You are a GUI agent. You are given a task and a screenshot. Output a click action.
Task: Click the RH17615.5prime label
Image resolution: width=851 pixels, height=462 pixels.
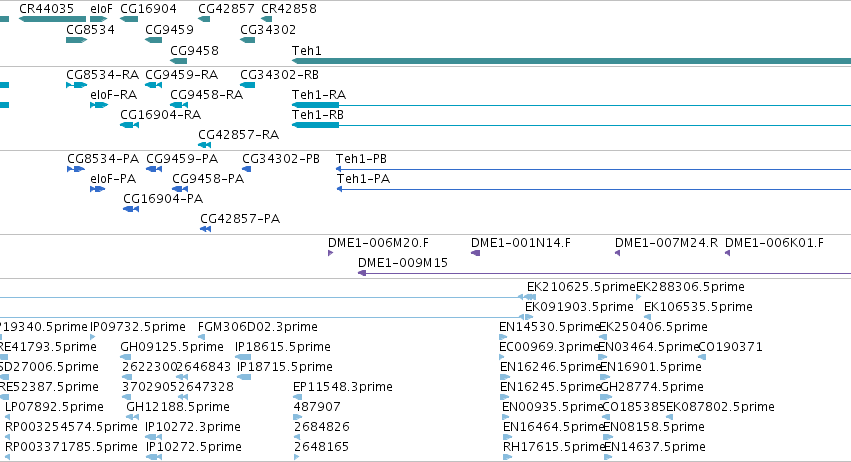[x=554, y=448]
